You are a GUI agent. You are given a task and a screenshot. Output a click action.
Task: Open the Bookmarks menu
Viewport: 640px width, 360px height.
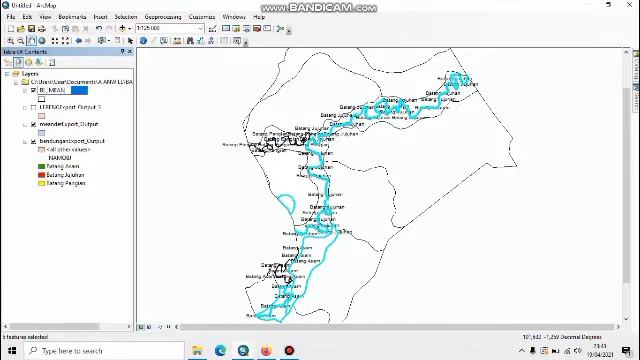(x=72, y=17)
